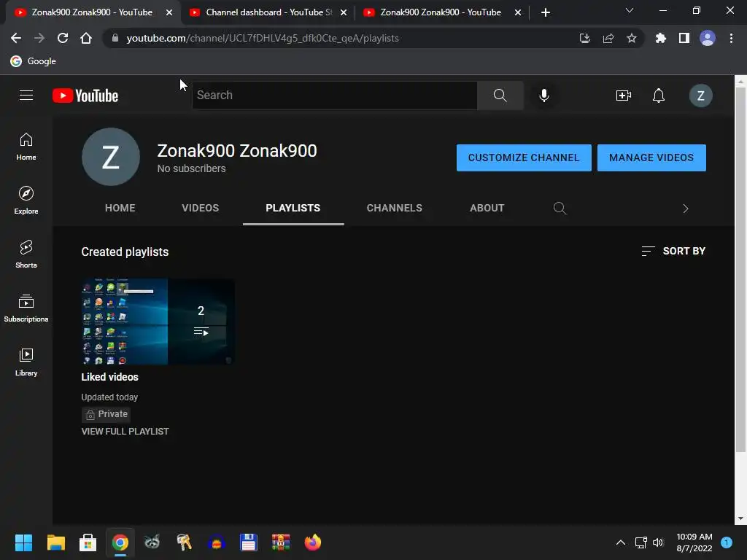Open Library in the sidebar
Screen dimensions: 747x560
point(26,362)
